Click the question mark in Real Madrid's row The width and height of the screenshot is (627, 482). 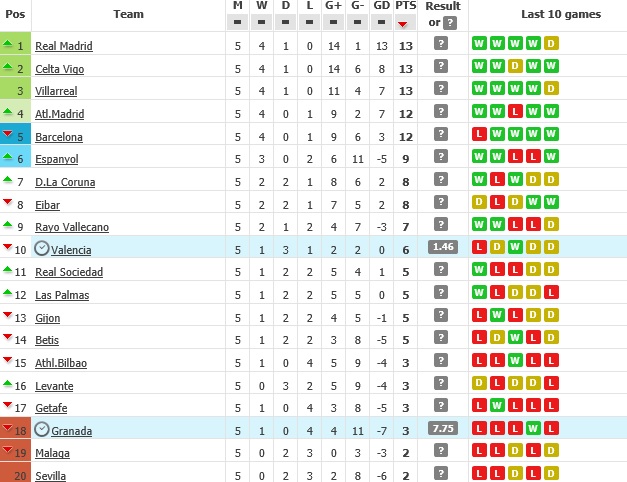[x=441, y=46]
